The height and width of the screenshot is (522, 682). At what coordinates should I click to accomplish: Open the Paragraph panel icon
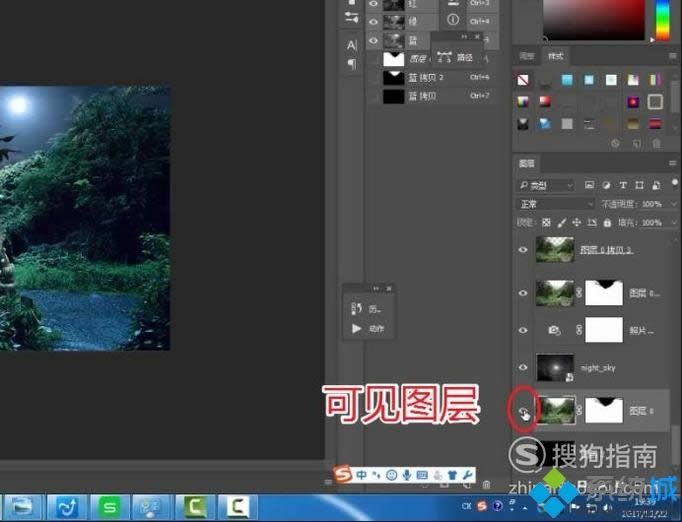click(352, 64)
